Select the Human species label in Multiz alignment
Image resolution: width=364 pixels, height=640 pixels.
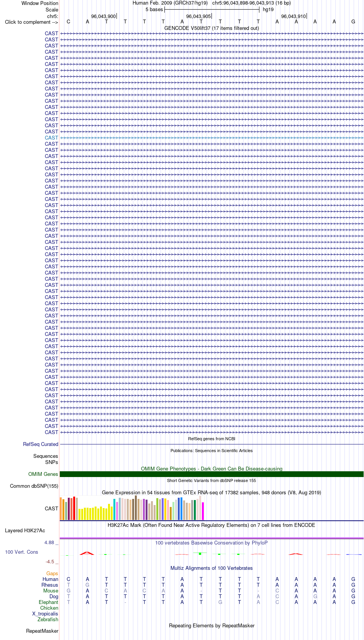[x=50, y=579]
